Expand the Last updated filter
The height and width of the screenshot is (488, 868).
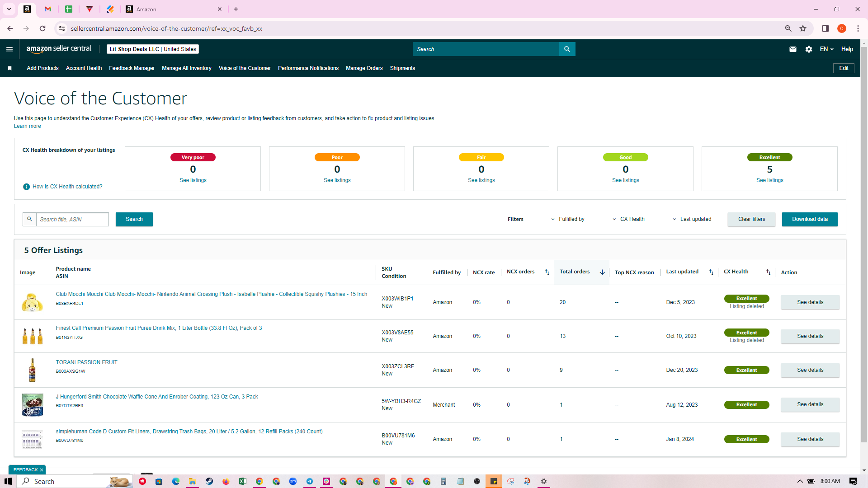tap(692, 219)
